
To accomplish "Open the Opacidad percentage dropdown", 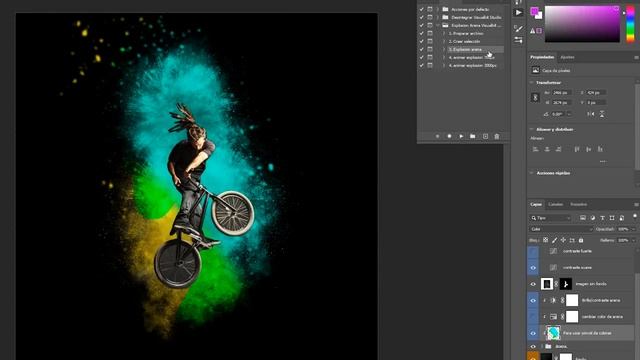I will 634,229.
